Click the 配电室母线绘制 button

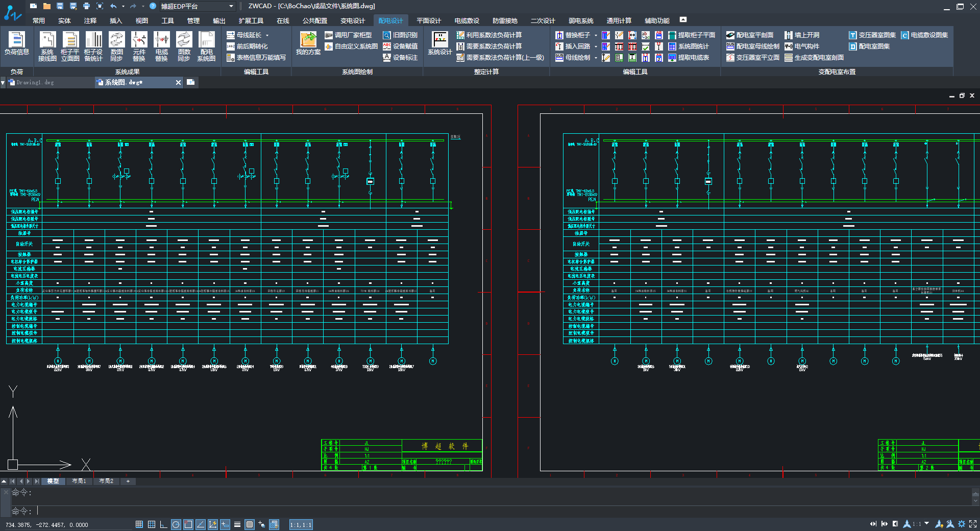pyautogui.click(x=752, y=46)
